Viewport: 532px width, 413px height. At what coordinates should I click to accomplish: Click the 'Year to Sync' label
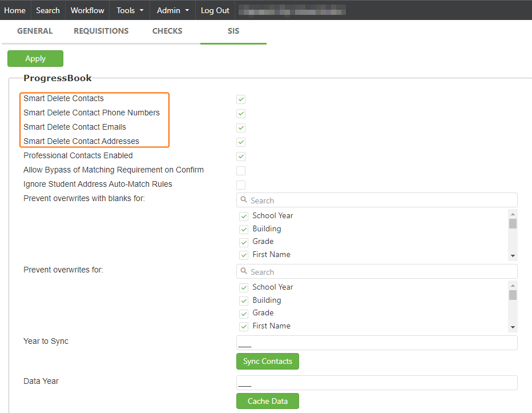point(46,341)
